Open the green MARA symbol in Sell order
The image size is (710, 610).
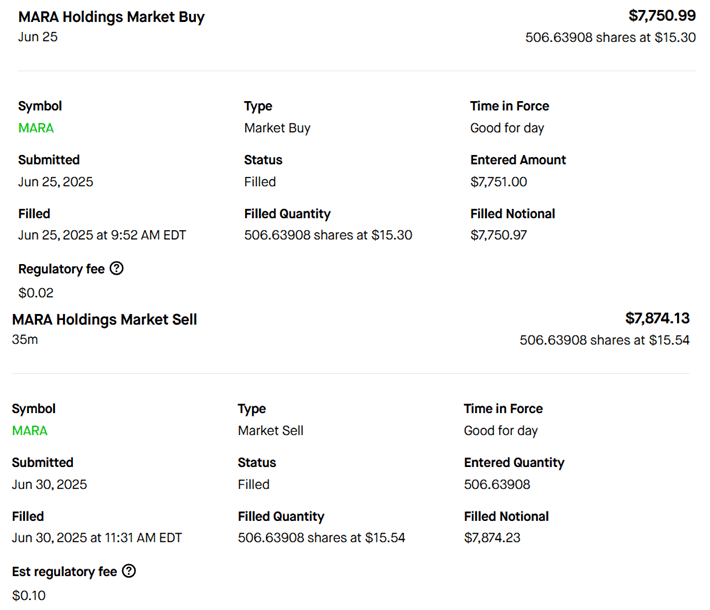point(30,431)
